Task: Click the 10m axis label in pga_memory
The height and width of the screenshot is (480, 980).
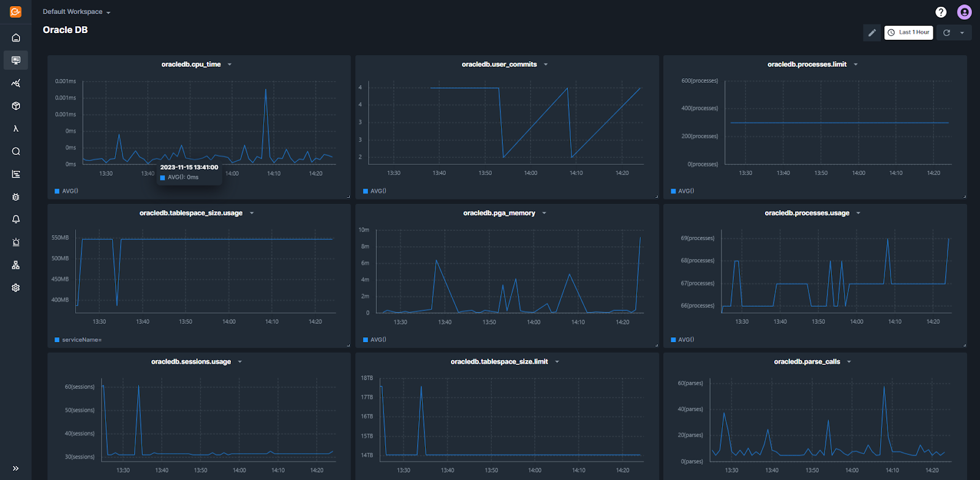Action: point(364,230)
